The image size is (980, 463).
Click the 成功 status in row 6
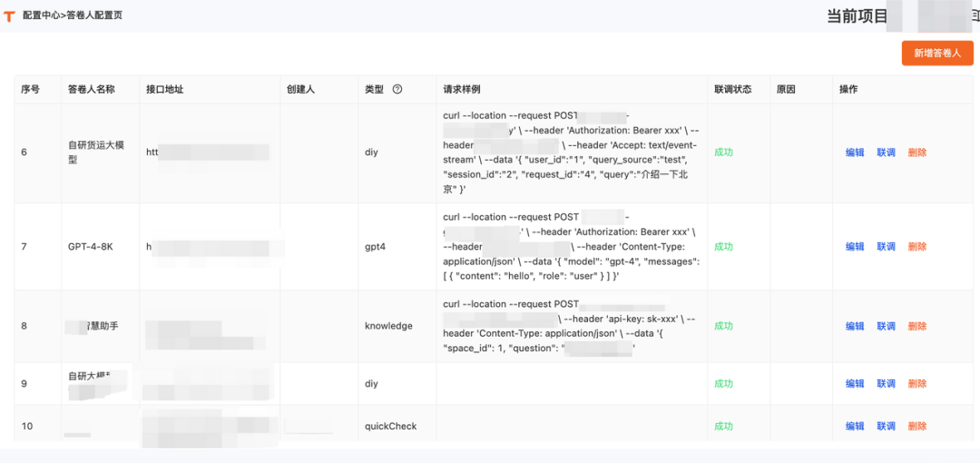tap(724, 153)
